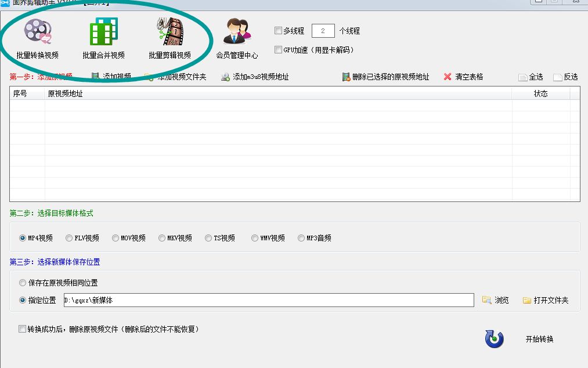
Task: Select MP4视频 format
Action: click(x=23, y=238)
